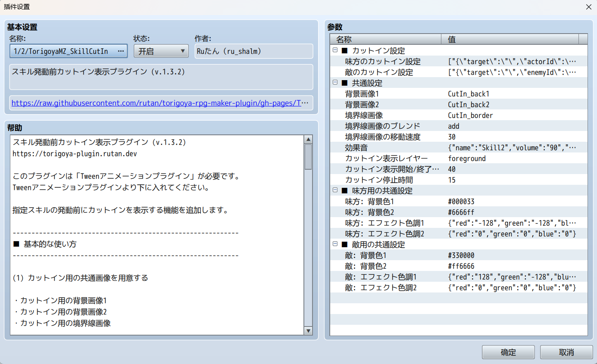
Task: Click the scroll-down arrow in help panel
Action: [x=308, y=331]
